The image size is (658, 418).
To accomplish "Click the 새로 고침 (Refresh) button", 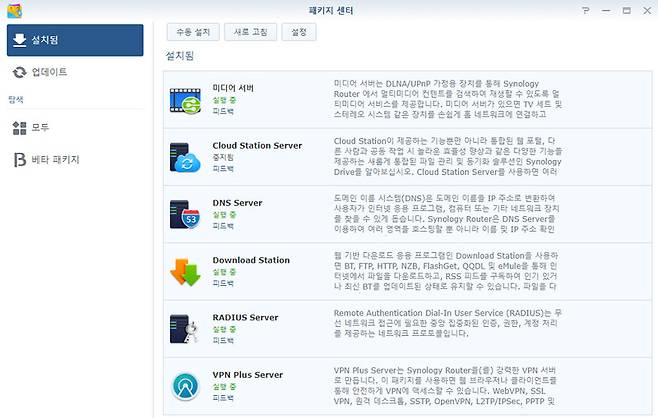I will coord(251,32).
